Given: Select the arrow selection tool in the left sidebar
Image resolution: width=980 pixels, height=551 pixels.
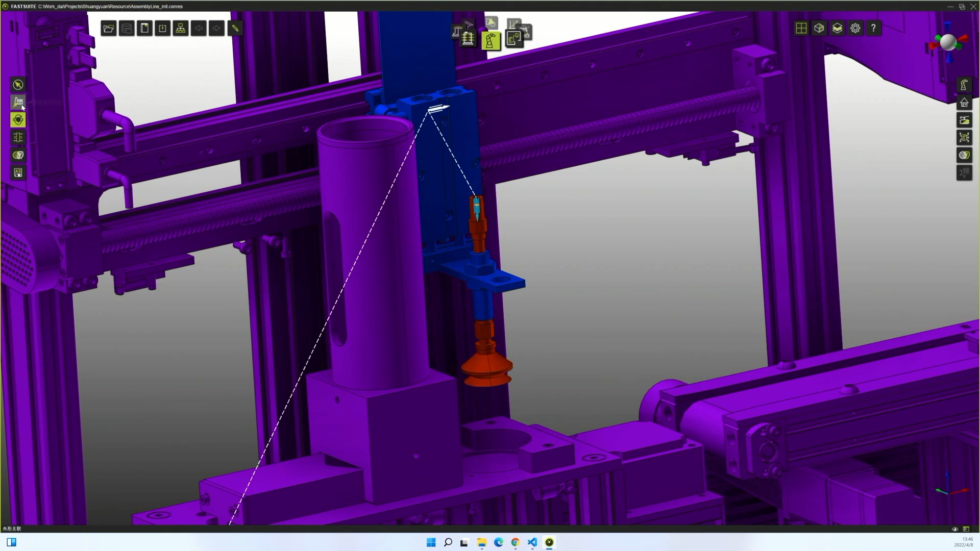Looking at the screenshot, I should (18, 85).
